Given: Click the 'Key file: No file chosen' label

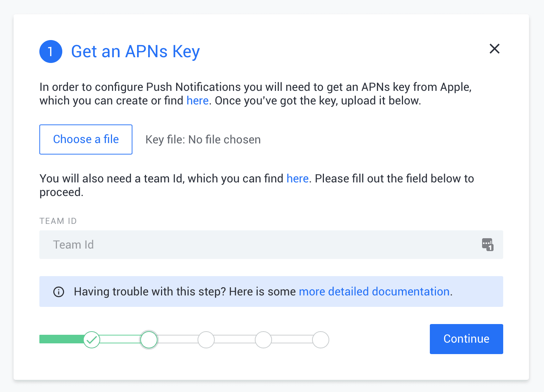Looking at the screenshot, I should pos(203,139).
